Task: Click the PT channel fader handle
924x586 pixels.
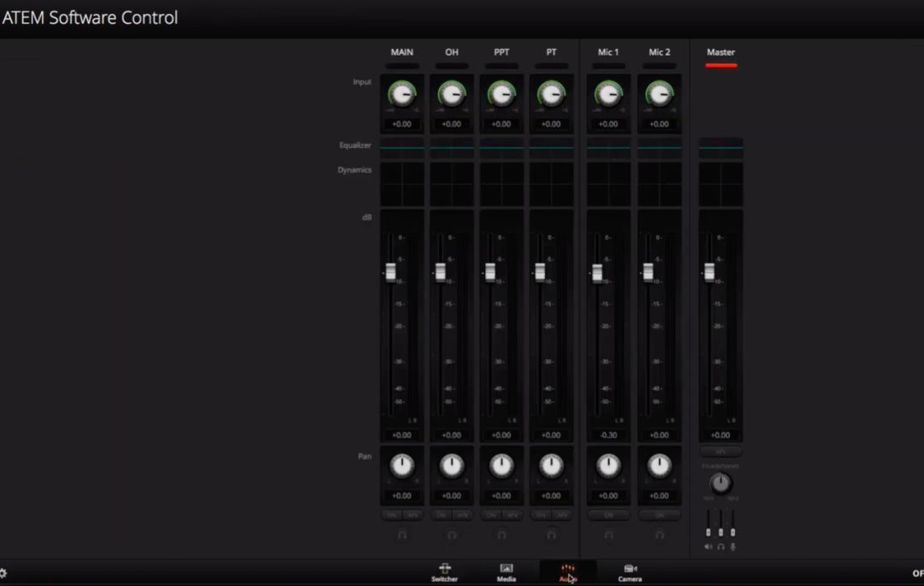Action: [540, 272]
